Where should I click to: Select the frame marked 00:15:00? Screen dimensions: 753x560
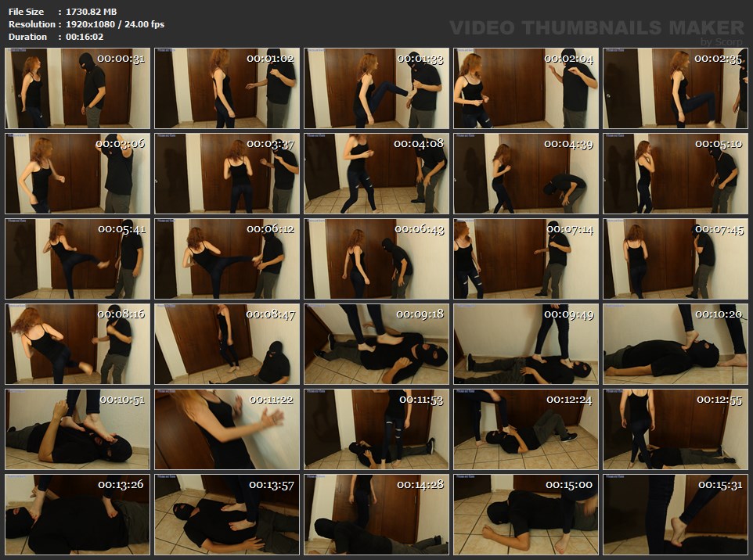pyautogui.click(x=526, y=515)
